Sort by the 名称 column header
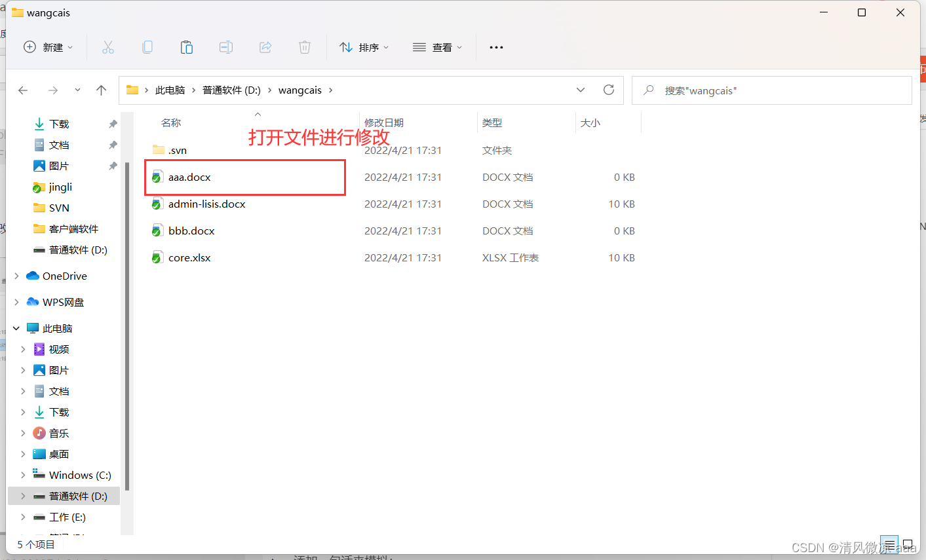926x560 pixels. tap(171, 122)
